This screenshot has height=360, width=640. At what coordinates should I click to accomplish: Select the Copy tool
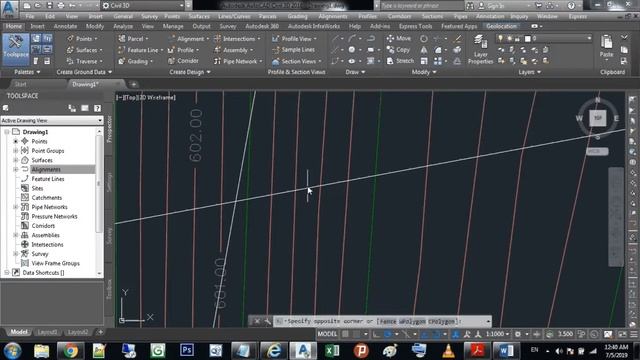[x=398, y=49]
